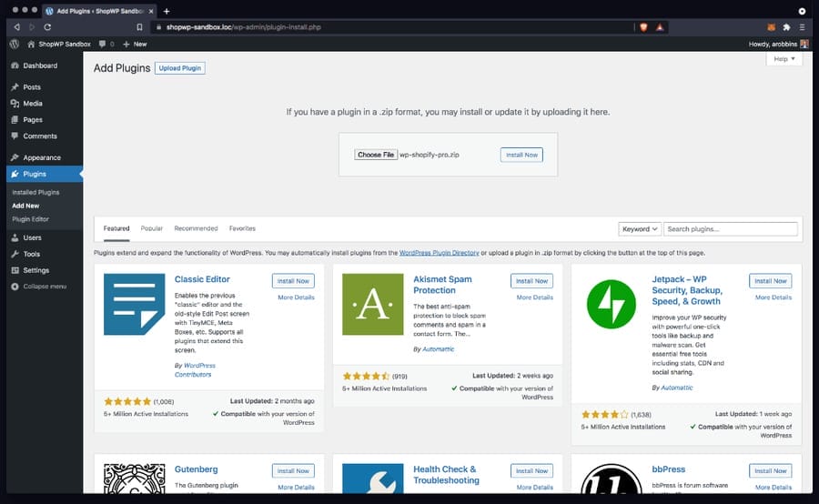The width and height of the screenshot is (819, 504).
Task: Open the browser extensions puzzle icon
Action: pos(786,27)
